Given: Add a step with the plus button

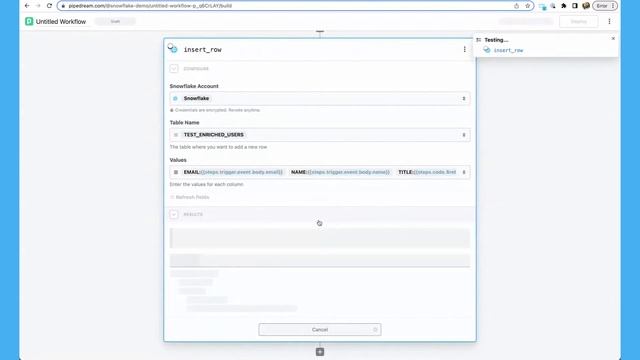Looking at the screenshot, I should (320, 352).
